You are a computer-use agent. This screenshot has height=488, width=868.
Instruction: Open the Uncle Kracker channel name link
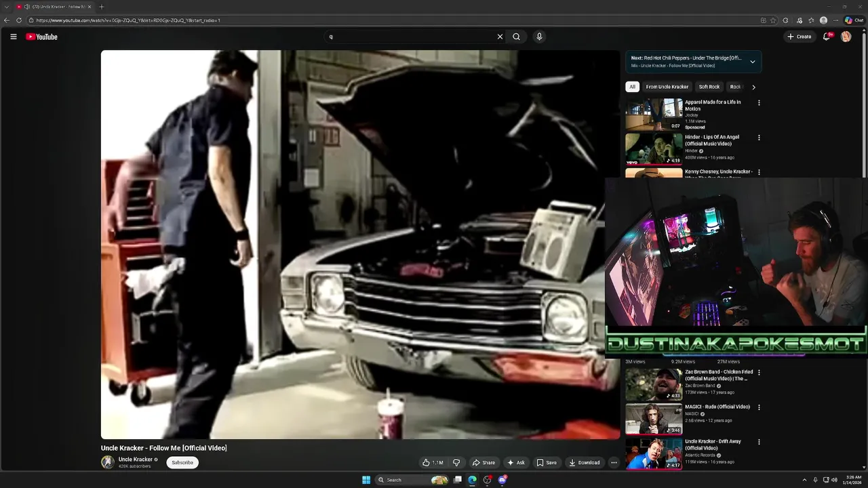[136, 460]
